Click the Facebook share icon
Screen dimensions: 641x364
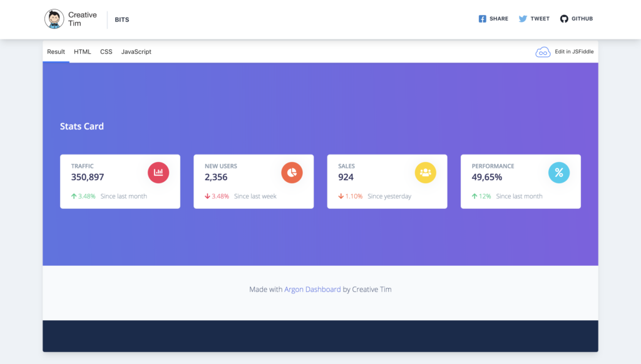pos(483,19)
